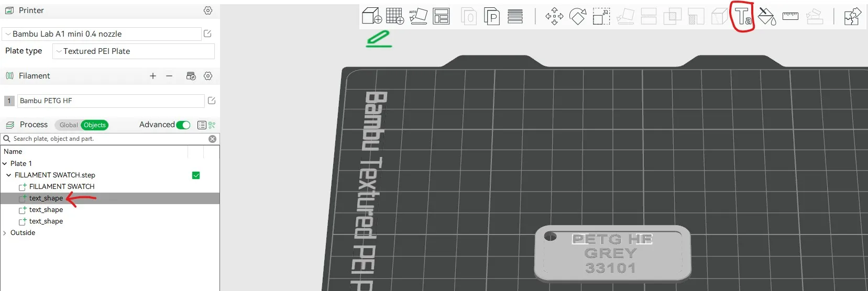Expand the Outside tree node
Viewport: 868px width, 291px height.
(5, 233)
